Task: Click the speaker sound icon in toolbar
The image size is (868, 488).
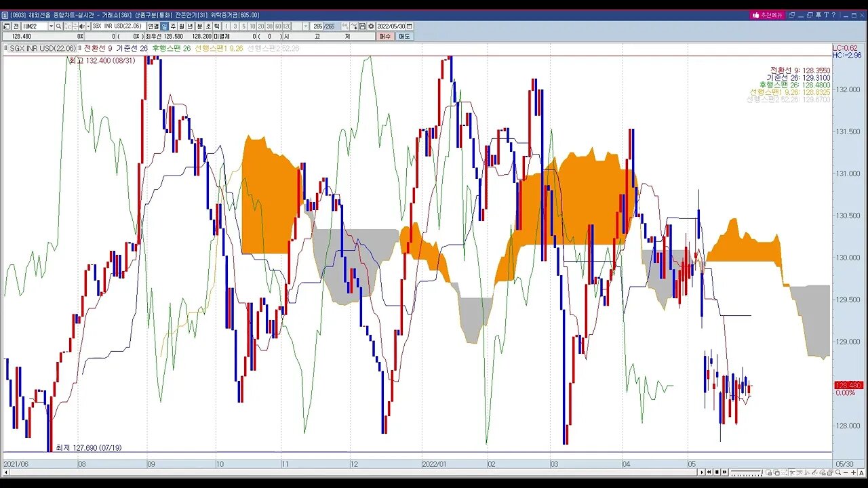Action: pos(81,26)
